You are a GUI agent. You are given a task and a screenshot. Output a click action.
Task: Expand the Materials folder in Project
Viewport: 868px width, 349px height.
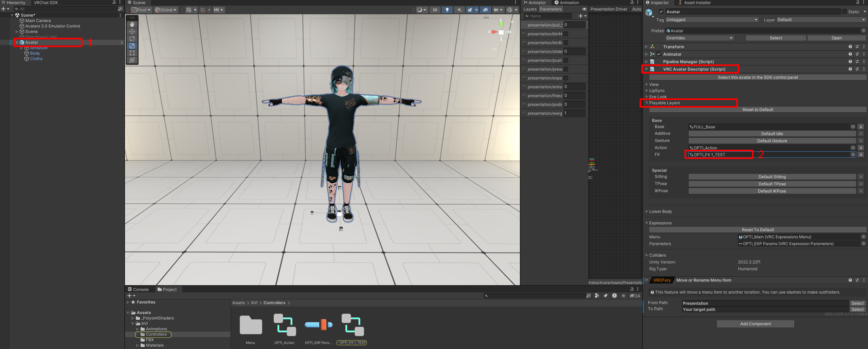[138, 345]
